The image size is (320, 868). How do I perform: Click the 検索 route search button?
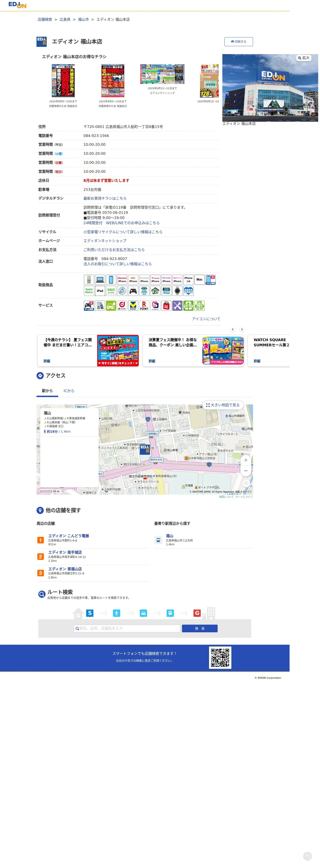pos(200,628)
